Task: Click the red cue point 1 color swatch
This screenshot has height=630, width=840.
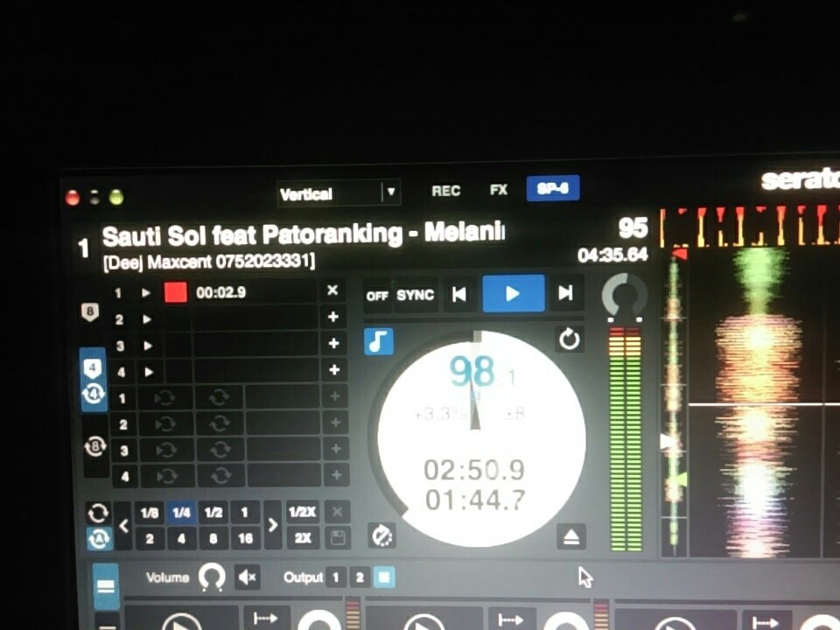Action: point(176,293)
